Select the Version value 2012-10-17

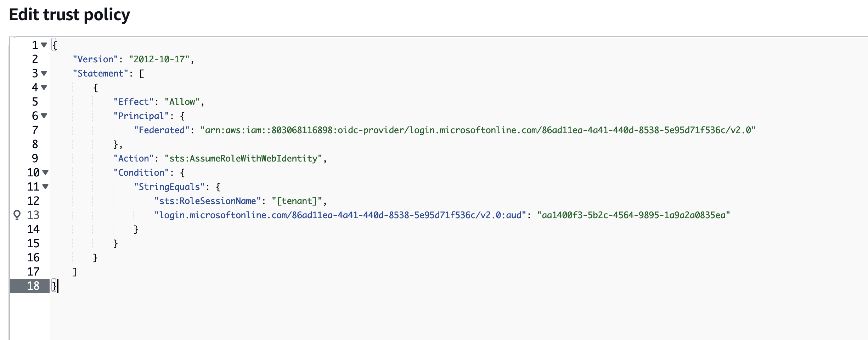pos(160,59)
